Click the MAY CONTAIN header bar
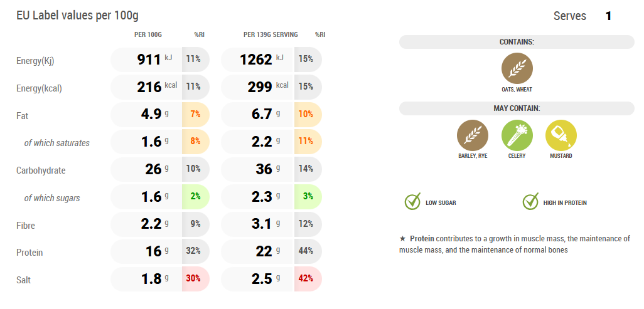The width and height of the screenshot is (644, 309). [517, 108]
